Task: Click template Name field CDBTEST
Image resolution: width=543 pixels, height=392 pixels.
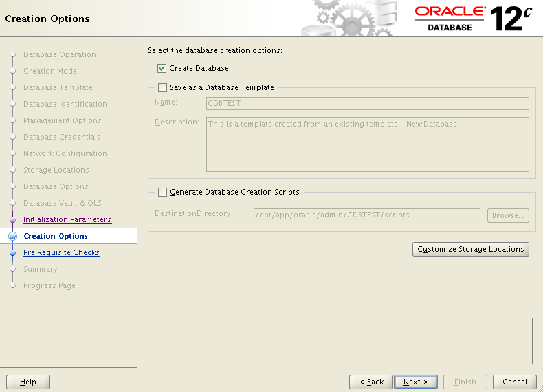Action: [368, 103]
